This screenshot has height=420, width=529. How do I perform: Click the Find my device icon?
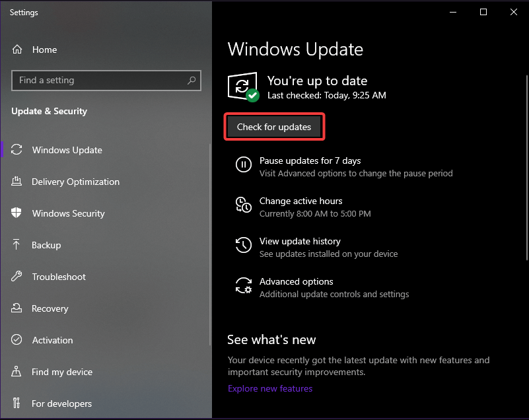tap(17, 371)
